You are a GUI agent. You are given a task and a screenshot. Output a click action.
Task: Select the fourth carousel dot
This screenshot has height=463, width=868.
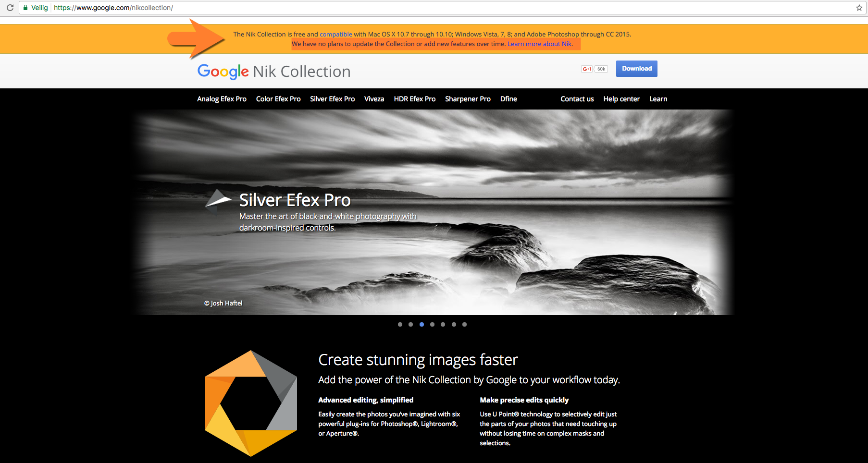pos(432,324)
